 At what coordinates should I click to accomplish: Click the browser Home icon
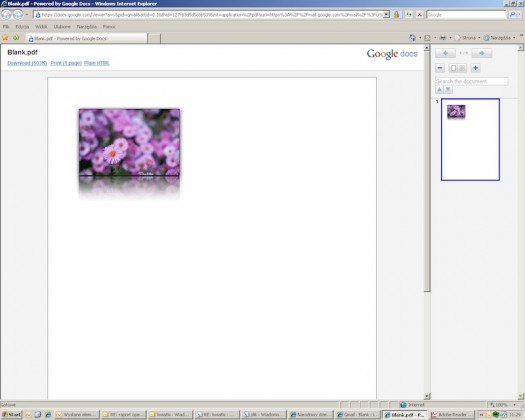[412, 38]
